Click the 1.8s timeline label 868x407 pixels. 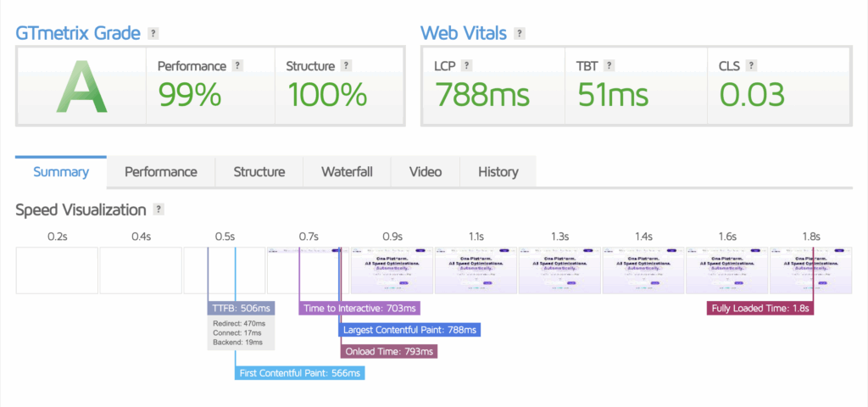pos(811,237)
